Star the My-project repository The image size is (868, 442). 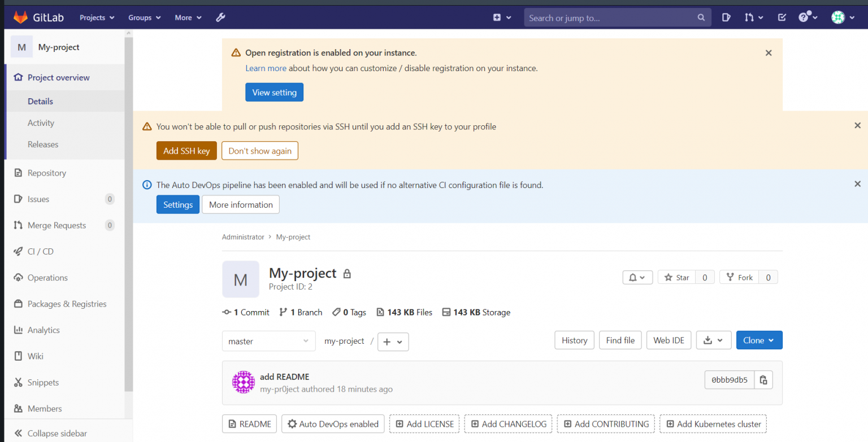(x=677, y=277)
